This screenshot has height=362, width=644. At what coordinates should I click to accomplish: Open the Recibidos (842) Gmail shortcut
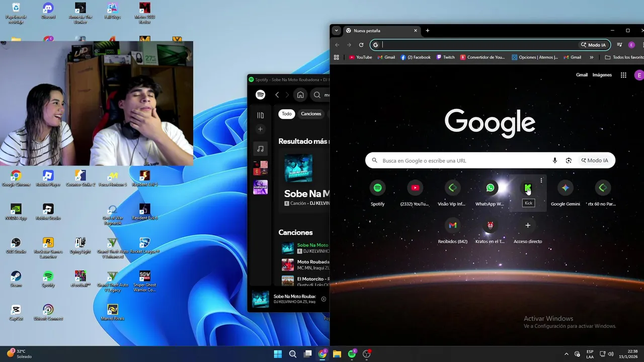click(x=453, y=230)
